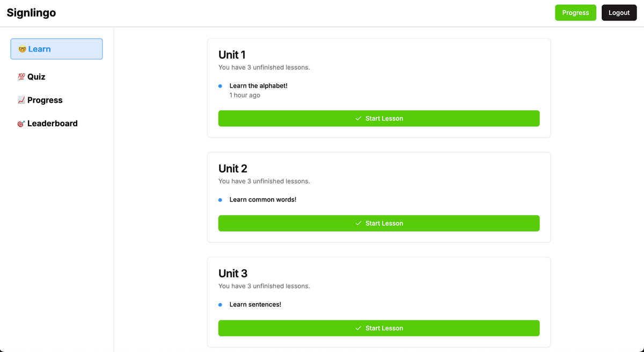
Task: Click the checkmark icon in Unit 1 Start Lesson
Action: coord(358,118)
